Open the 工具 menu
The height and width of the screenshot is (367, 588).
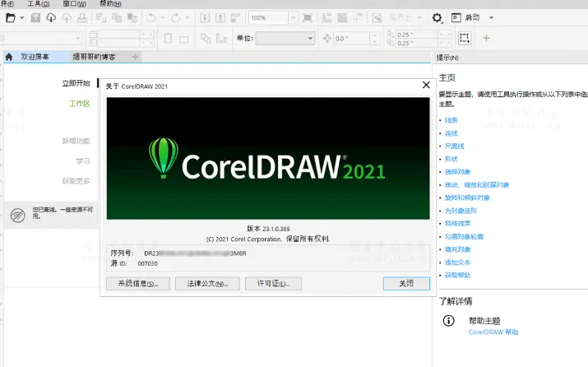(39, 4)
